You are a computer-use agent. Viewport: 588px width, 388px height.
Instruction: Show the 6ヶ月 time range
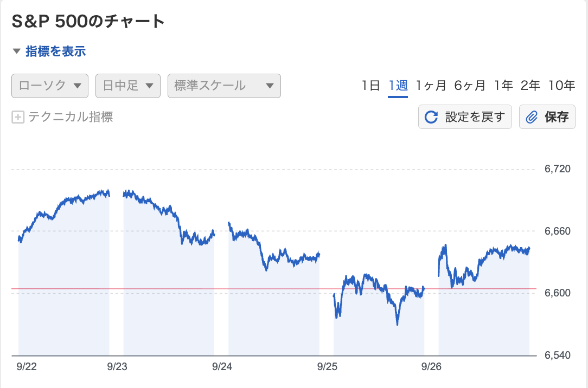pos(470,86)
